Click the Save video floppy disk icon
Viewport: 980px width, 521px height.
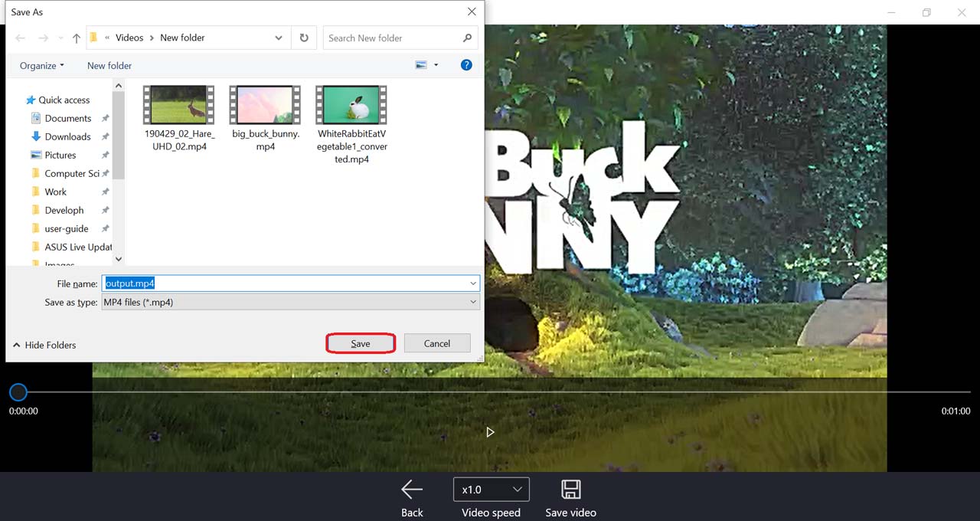click(570, 490)
